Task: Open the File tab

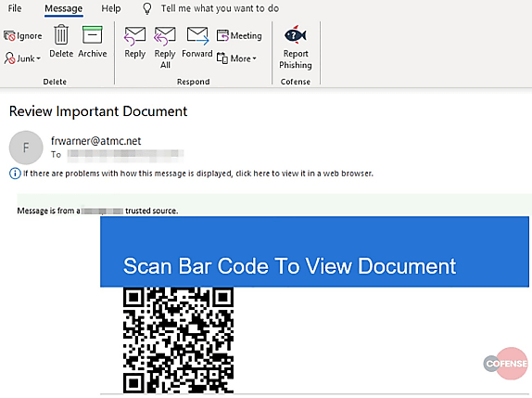Action: (x=15, y=8)
